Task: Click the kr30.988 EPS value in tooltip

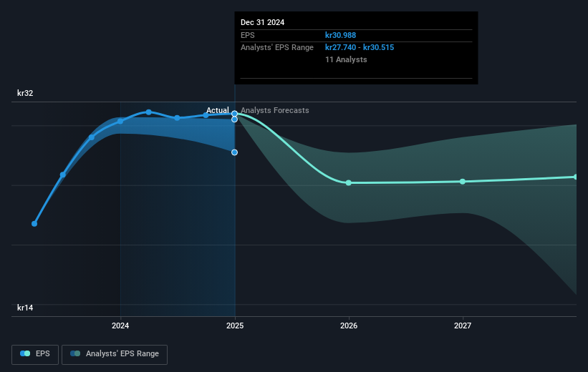Action: (x=340, y=35)
